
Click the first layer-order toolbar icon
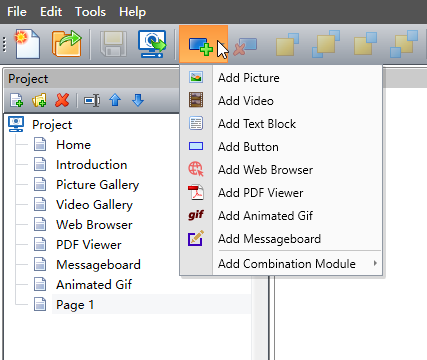pos(287,44)
